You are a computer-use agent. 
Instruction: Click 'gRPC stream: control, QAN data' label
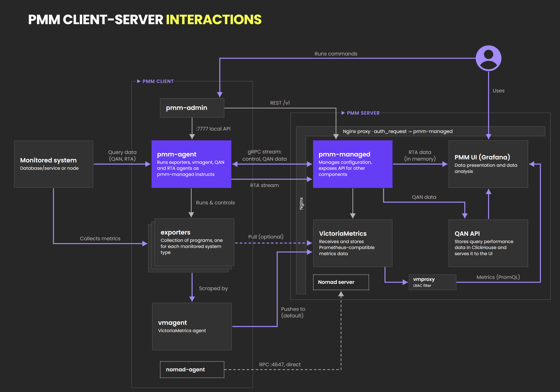click(x=264, y=155)
